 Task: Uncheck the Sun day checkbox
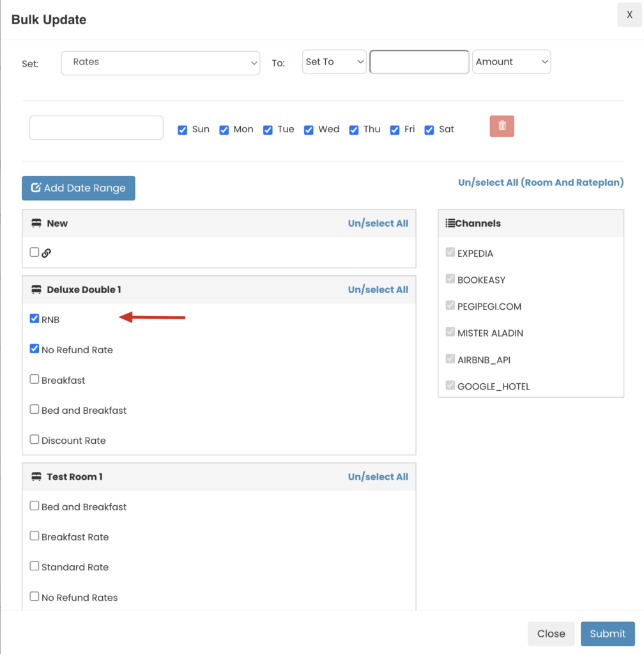pos(182,130)
